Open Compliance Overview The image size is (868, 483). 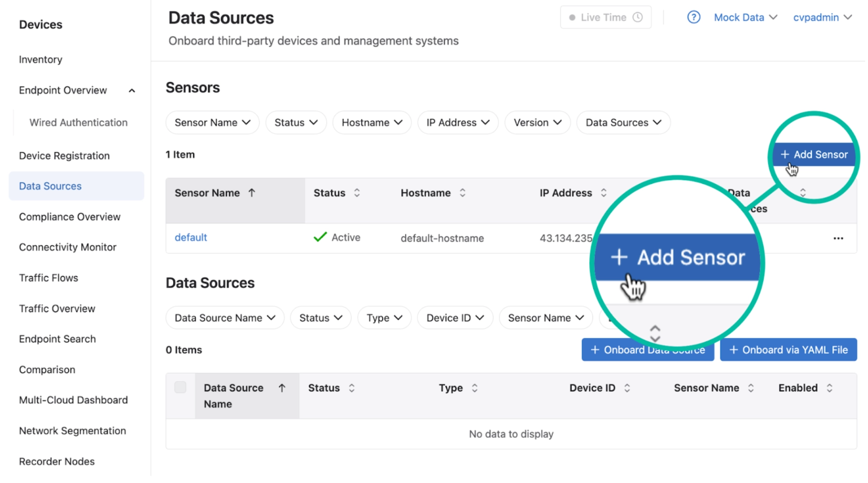[70, 217]
